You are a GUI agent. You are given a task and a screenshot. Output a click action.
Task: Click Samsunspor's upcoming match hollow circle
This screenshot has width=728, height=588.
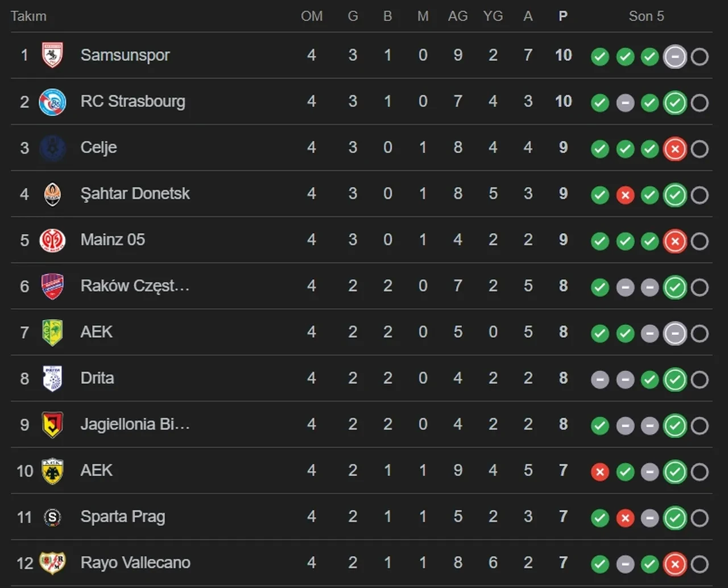[699, 57]
